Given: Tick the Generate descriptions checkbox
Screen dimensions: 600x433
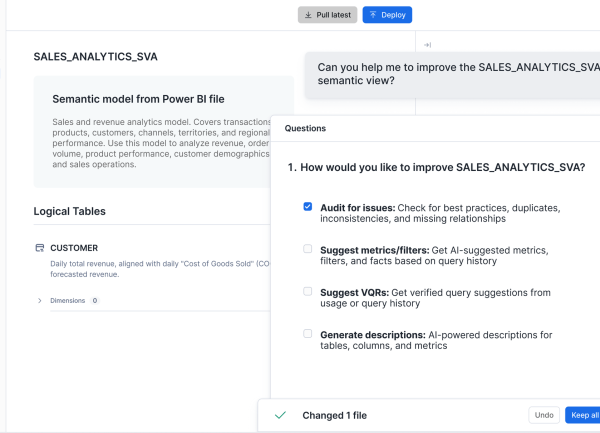Looking at the screenshot, I should point(308,334).
